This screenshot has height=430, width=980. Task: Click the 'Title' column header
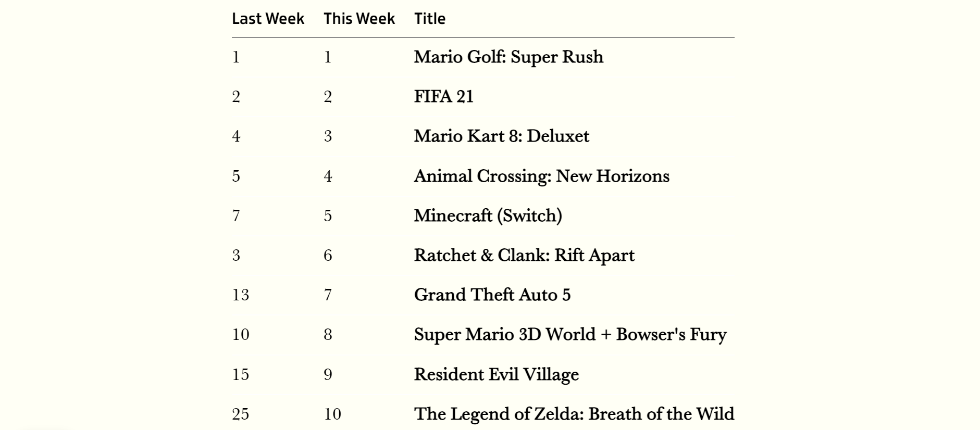coord(430,19)
